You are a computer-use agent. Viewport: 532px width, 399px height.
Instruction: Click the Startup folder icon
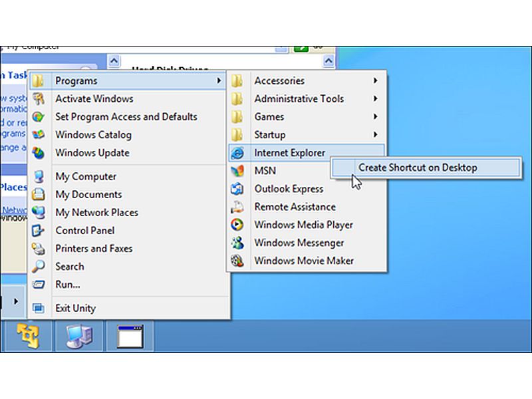237,135
